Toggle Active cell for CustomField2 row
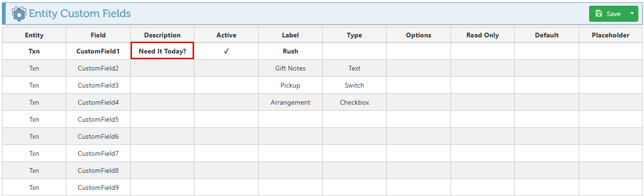This screenshot has height=196, width=644. (226, 68)
